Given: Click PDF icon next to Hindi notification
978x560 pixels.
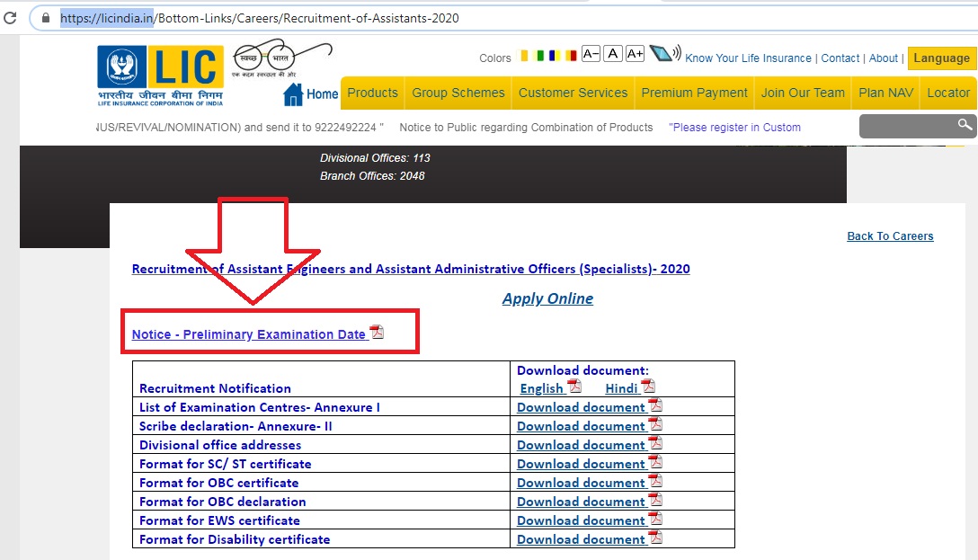Looking at the screenshot, I should point(648,386).
